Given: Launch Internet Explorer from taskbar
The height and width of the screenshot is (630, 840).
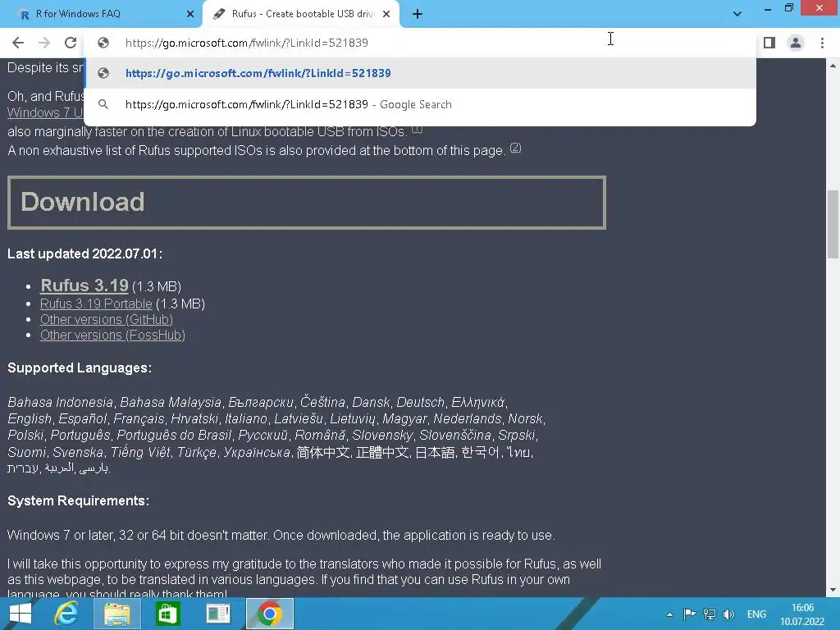Looking at the screenshot, I should pyautogui.click(x=66, y=614).
